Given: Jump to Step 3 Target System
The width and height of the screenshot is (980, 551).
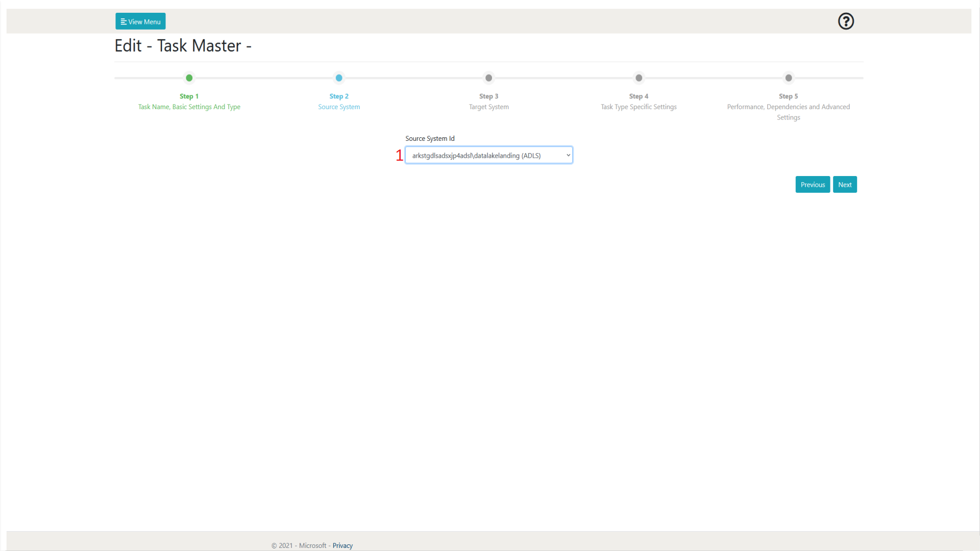Looking at the screenshot, I should 489,107.
